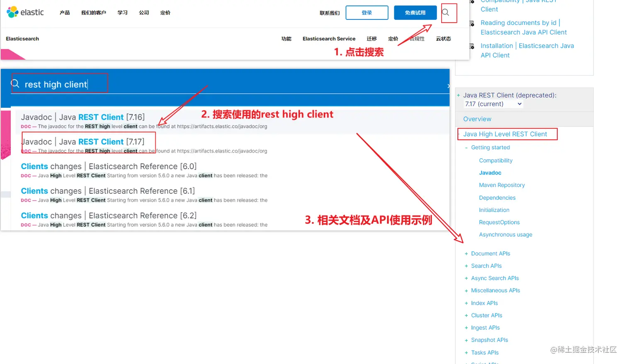Open the 迁移 sub-navigation tab

tap(372, 39)
